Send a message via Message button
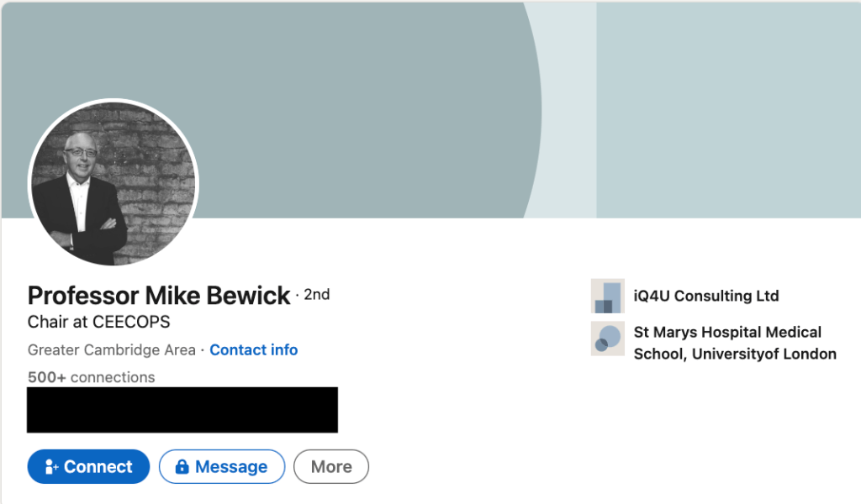 point(222,467)
